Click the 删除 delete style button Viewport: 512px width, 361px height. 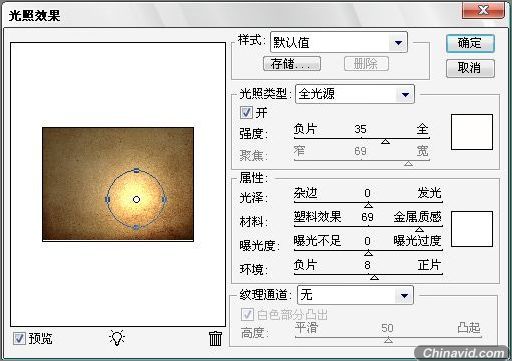(x=366, y=63)
